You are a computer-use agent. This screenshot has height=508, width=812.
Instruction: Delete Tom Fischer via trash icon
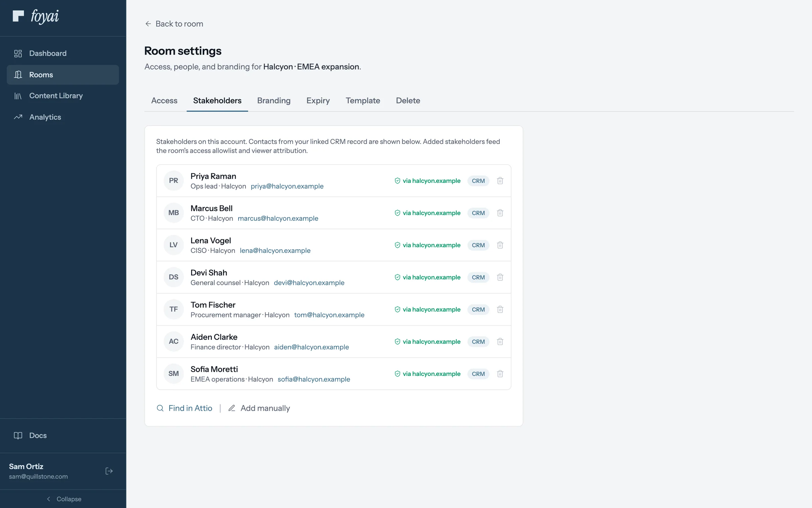500,310
